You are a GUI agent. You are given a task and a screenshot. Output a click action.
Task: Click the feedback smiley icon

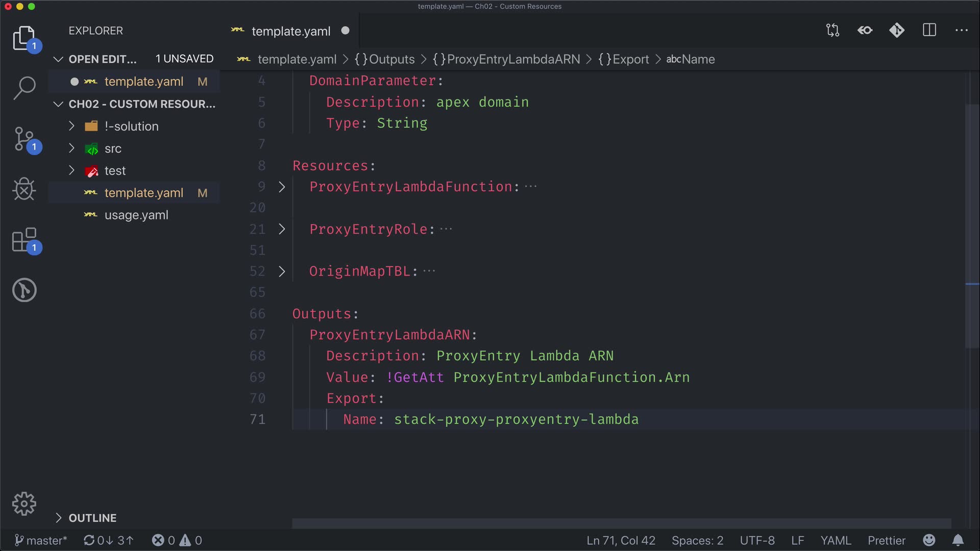tap(929, 540)
